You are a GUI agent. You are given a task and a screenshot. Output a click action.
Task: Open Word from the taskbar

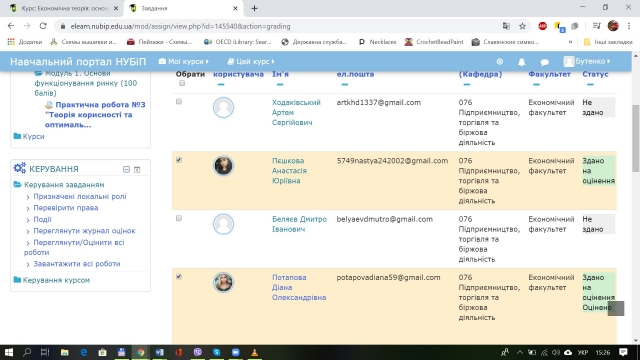160,352
